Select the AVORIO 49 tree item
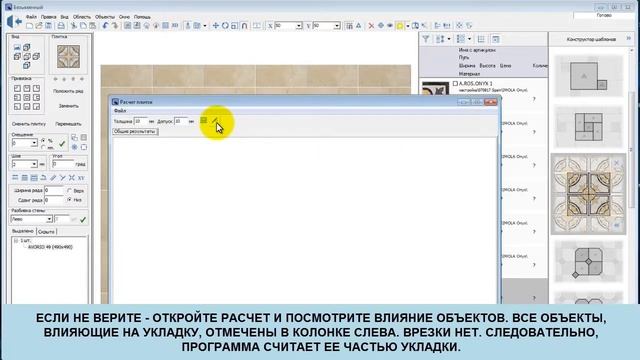 tap(50, 247)
